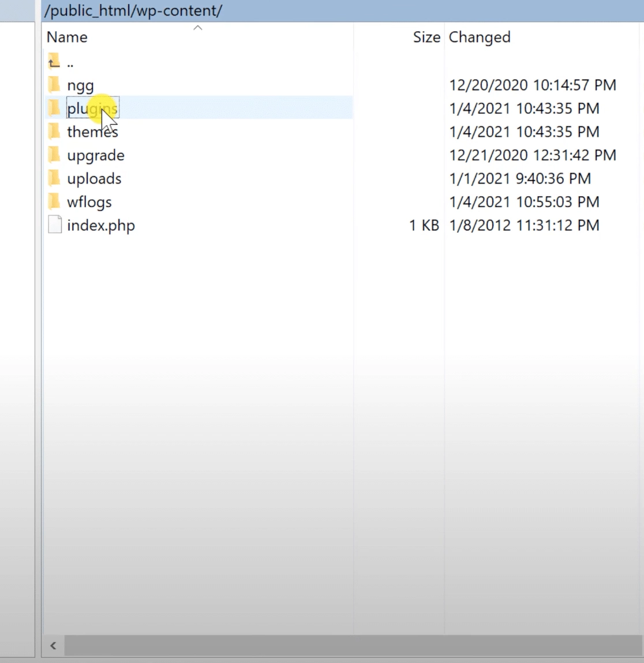Select the 'plugins' folder name
644x663 pixels.
click(92, 108)
